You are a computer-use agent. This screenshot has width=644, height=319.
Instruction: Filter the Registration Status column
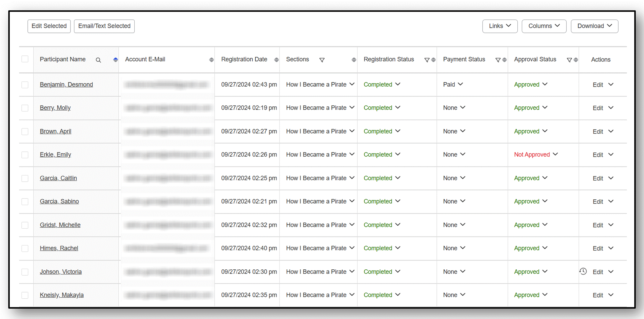coord(427,60)
